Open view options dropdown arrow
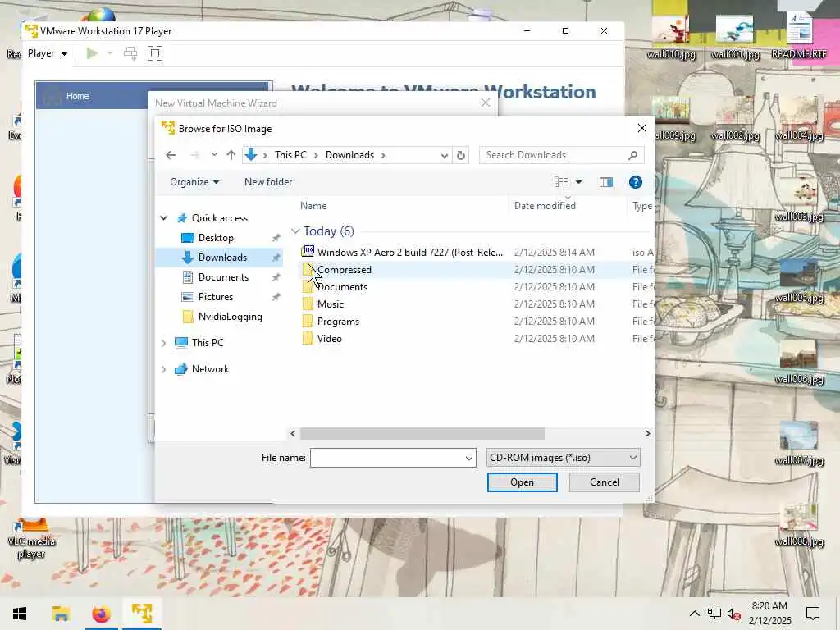840x630 pixels. tap(578, 182)
